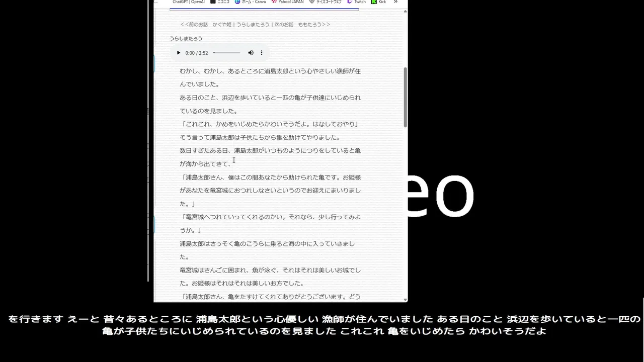This screenshot has height=362, width=644.
Task: Open the ニコニコ bookmark
Action: (x=220, y=2)
